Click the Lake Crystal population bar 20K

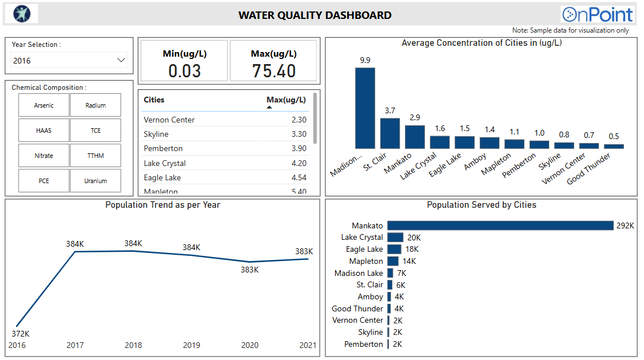(395, 237)
